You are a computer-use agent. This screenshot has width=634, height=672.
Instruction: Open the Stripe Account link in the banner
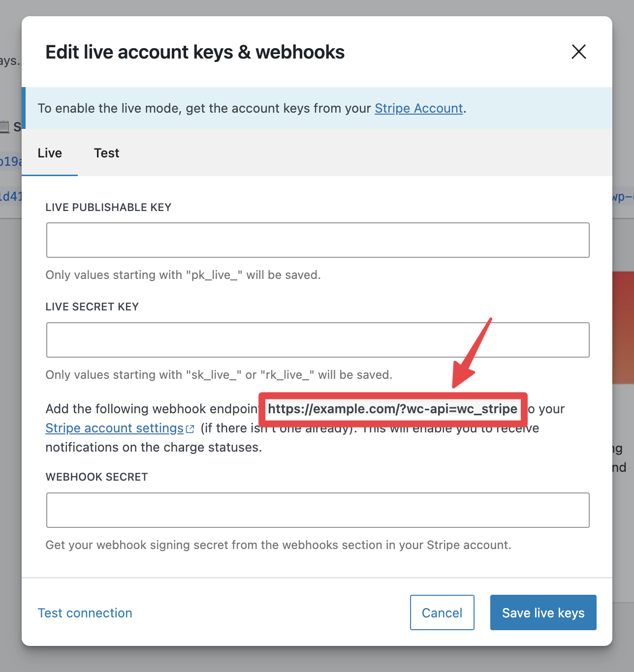point(418,108)
